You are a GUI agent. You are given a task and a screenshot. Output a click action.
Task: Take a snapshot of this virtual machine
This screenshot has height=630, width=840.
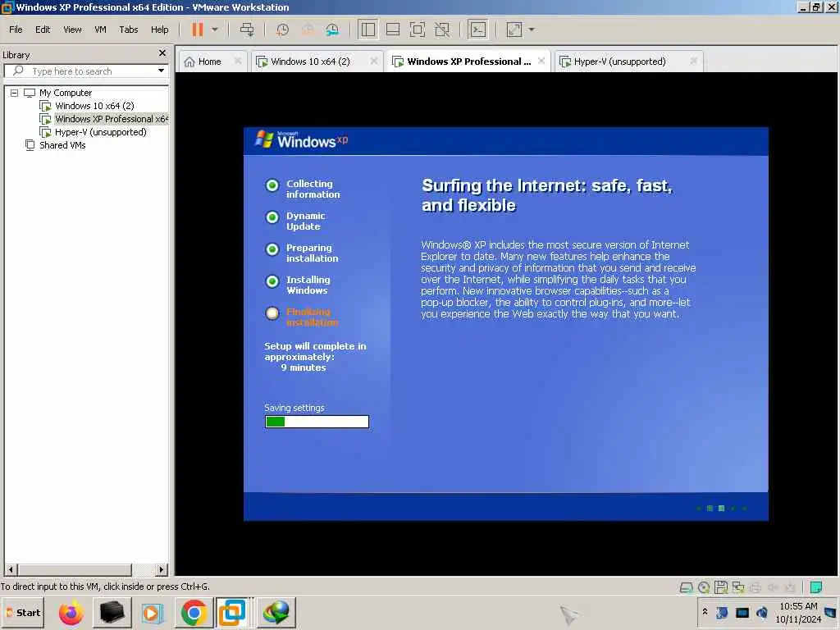(282, 30)
